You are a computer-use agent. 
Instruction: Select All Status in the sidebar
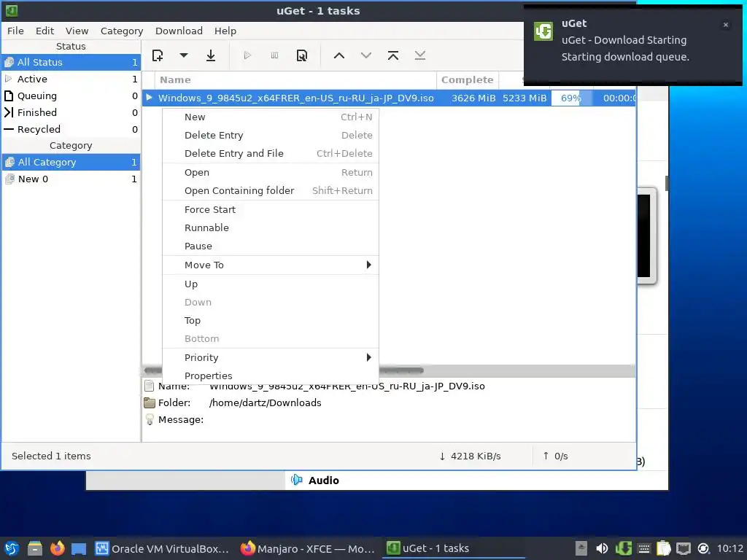(x=71, y=63)
